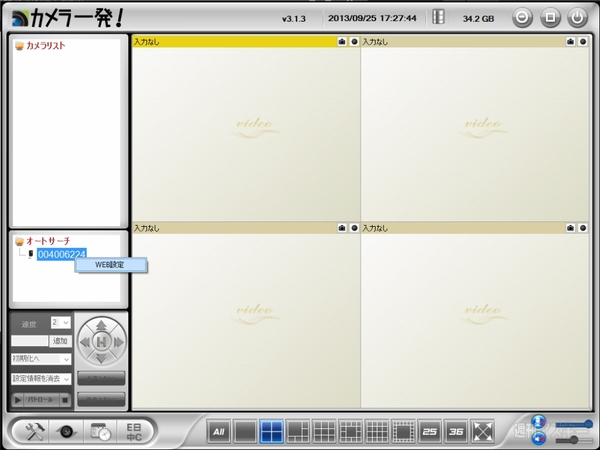This screenshot has height=450, width=600.
Task: Select camera 004006224 in auto search
Action: (62, 254)
